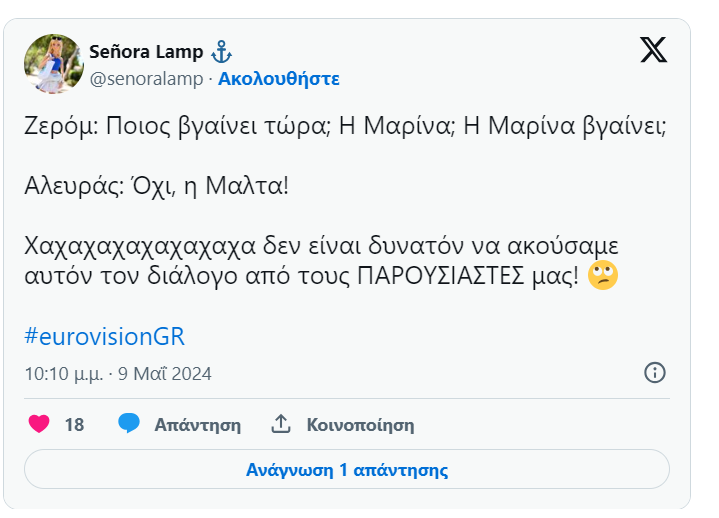Click the share arrow icon

point(281,424)
